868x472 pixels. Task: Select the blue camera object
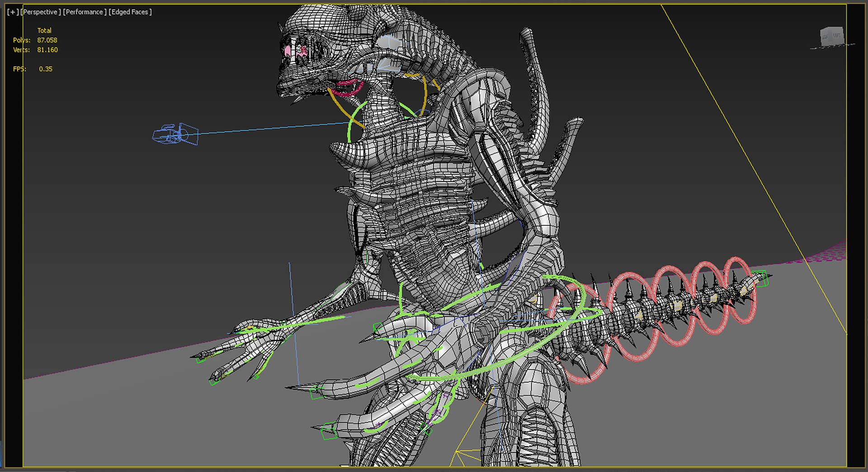(175, 134)
